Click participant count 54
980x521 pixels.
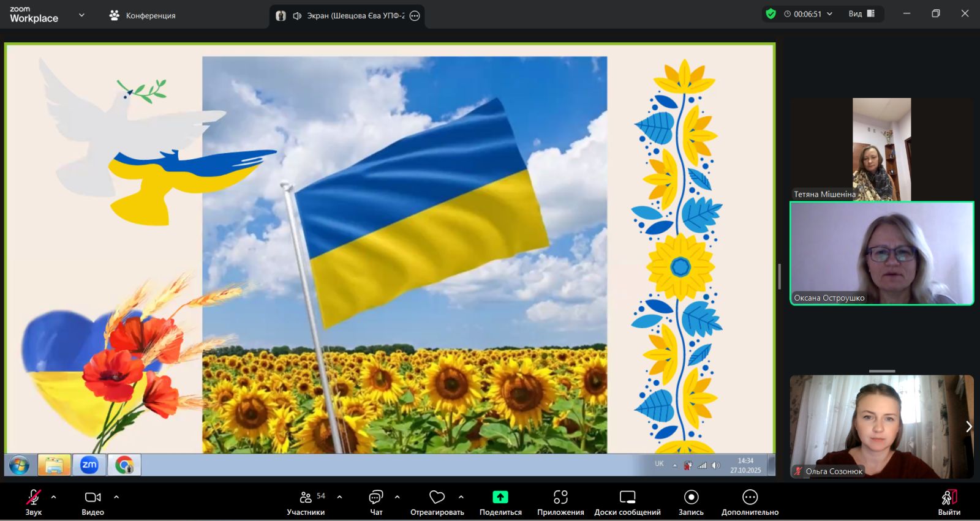point(321,496)
